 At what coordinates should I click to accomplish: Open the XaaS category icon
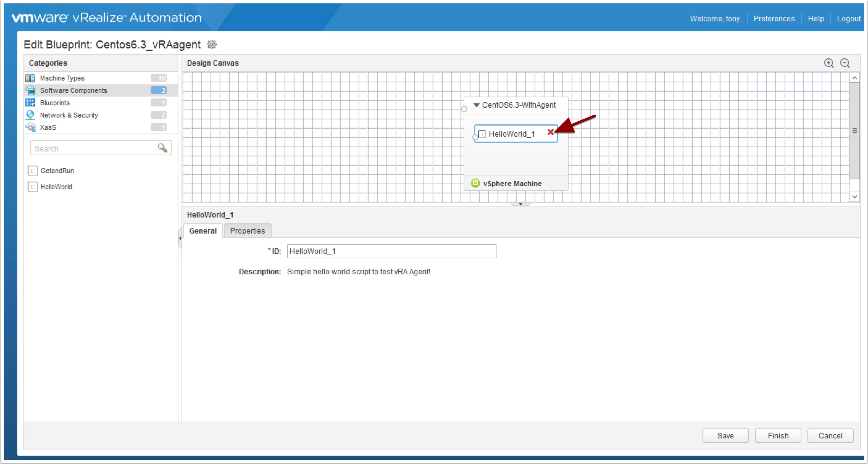click(x=30, y=127)
